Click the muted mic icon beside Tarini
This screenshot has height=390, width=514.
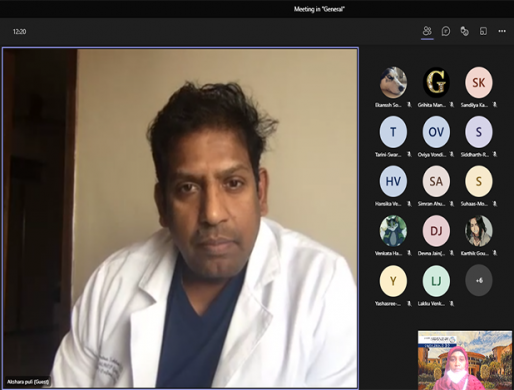409,154
